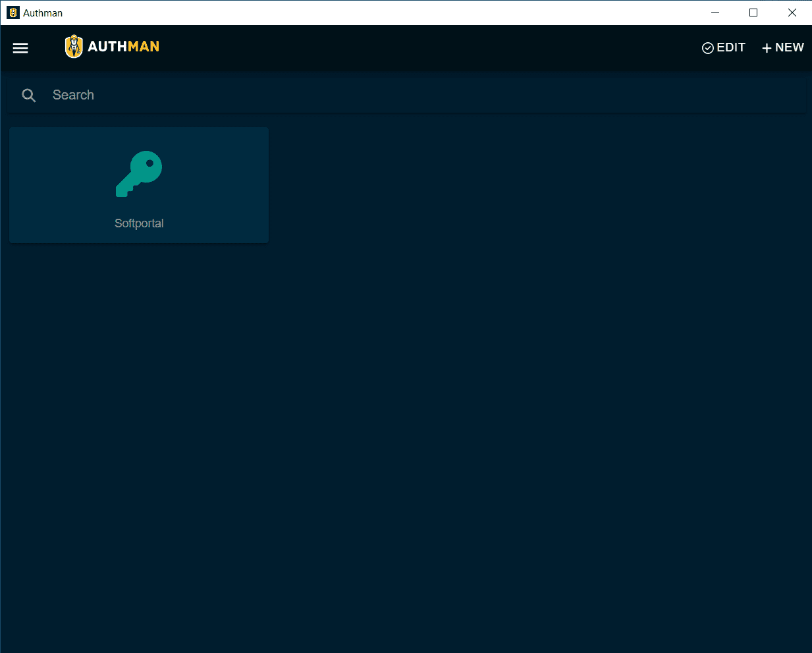Open the hamburger navigation menu
Viewport: 812px width, 653px height.
pyautogui.click(x=20, y=47)
